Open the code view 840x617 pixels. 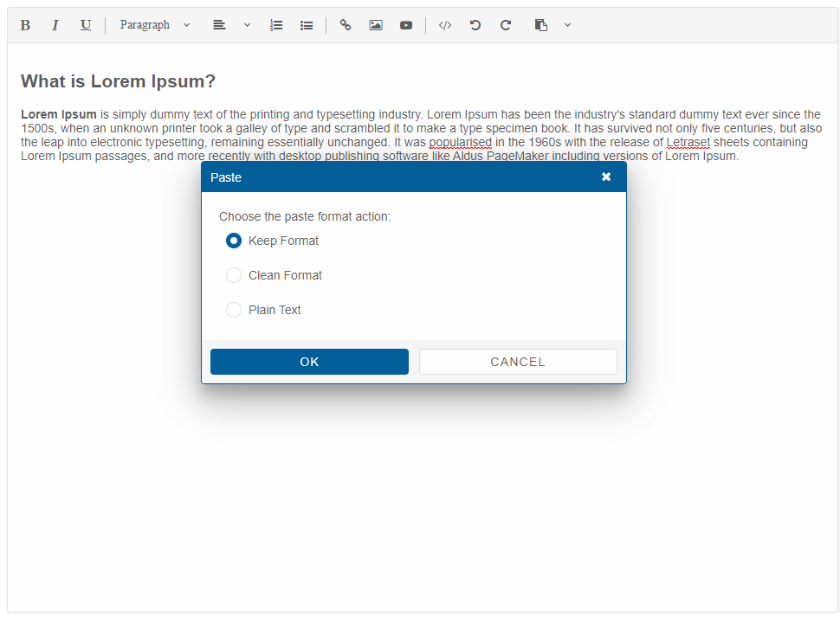444,25
